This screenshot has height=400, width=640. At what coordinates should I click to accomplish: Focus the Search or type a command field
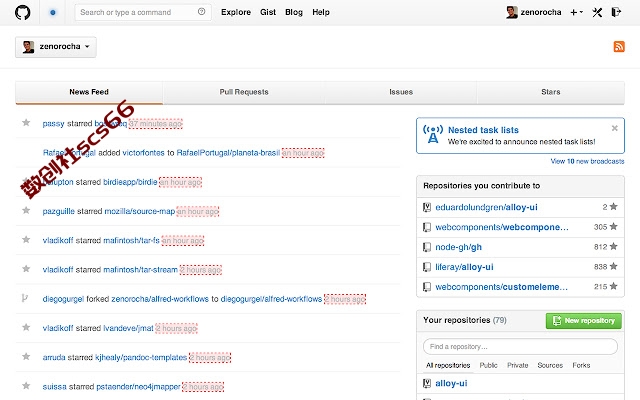[x=143, y=12]
